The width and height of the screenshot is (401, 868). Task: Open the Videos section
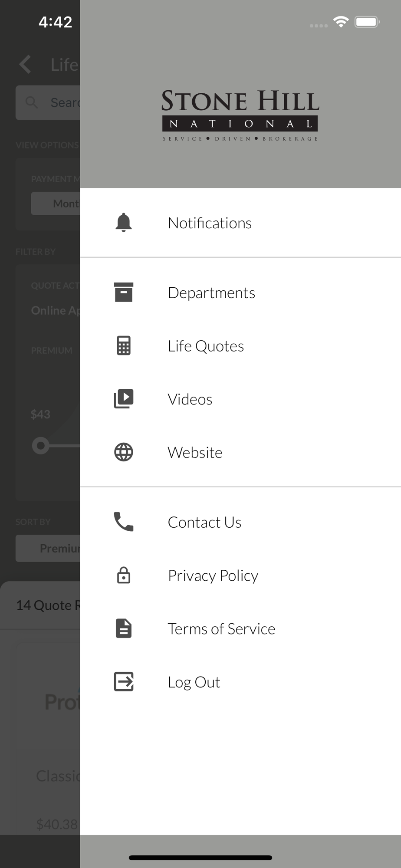[x=240, y=399]
